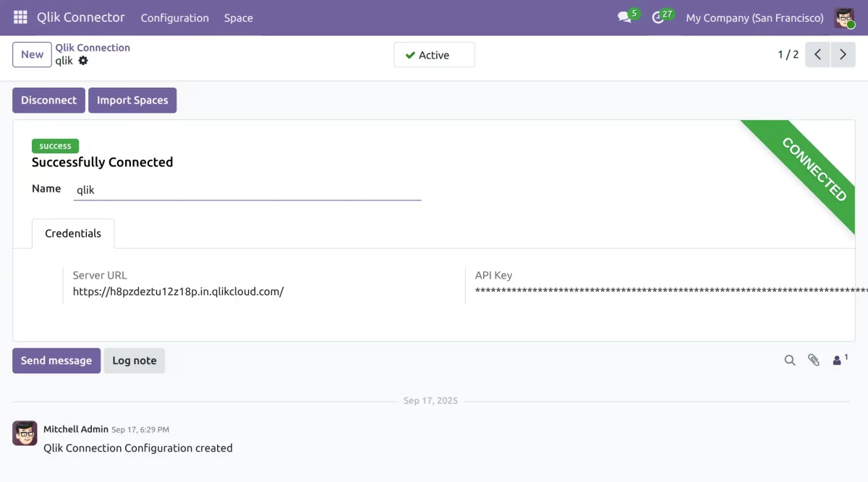Click the Mitchell Admin author name

point(76,429)
